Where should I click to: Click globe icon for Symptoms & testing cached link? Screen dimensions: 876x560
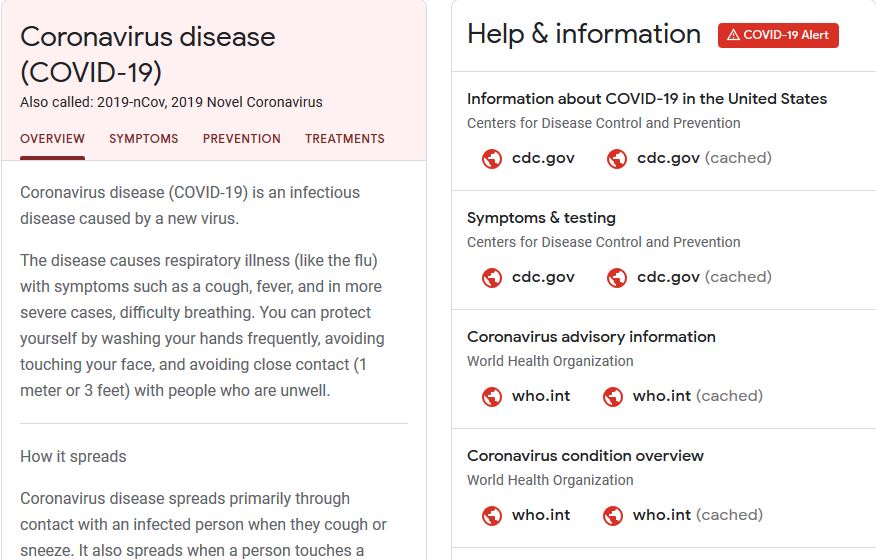pyautogui.click(x=617, y=278)
